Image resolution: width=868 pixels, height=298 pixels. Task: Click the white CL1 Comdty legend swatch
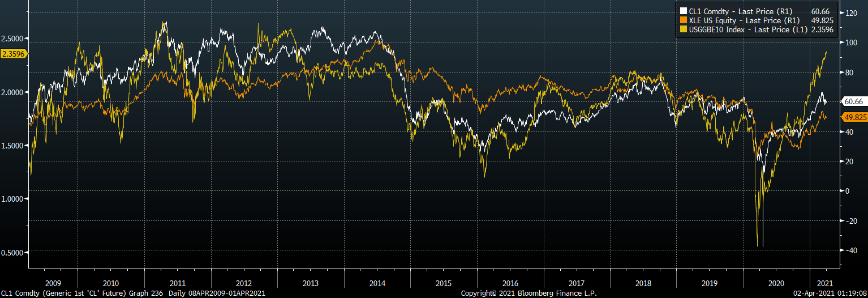(x=683, y=11)
